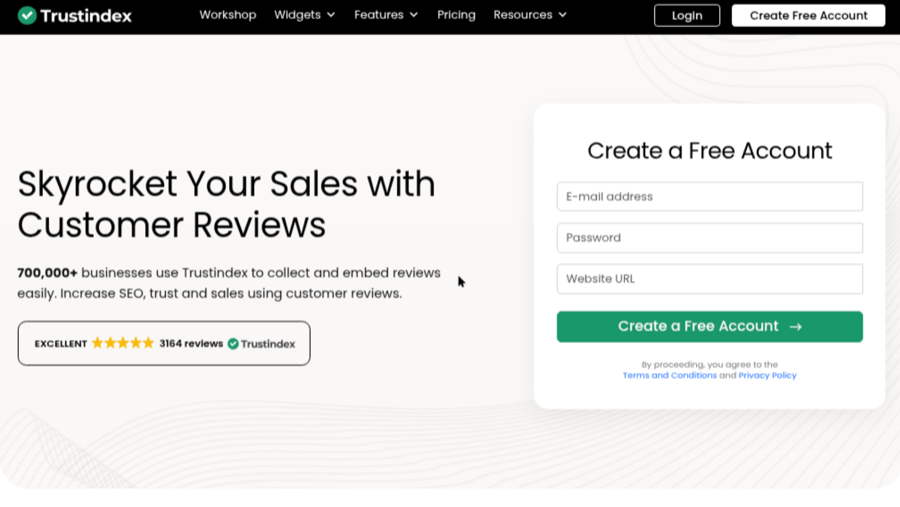Focus the Website URL field
900x507 pixels.
[x=709, y=279]
